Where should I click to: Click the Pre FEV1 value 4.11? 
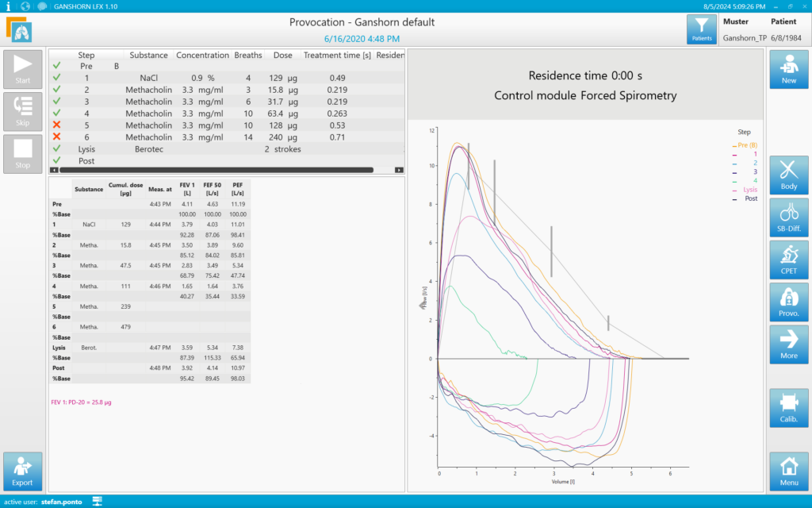point(187,204)
